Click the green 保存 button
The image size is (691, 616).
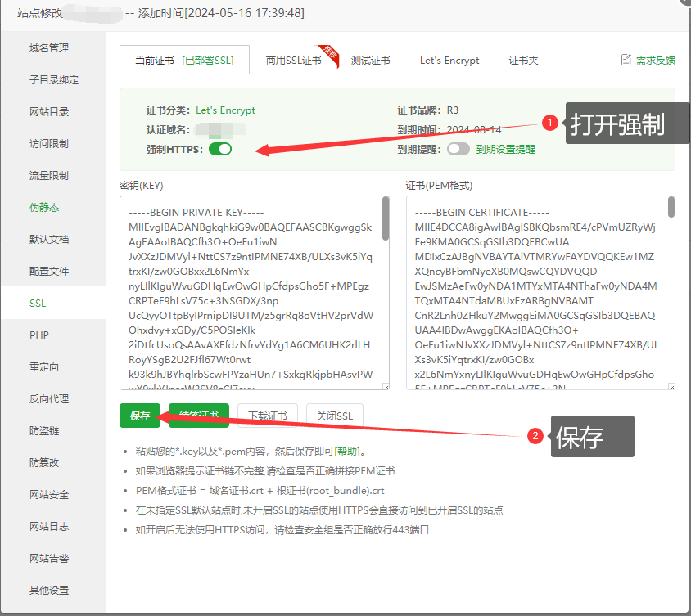(x=140, y=416)
